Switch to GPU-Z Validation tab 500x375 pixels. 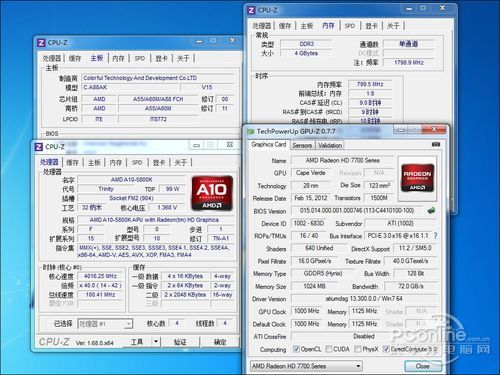(x=330, y=145)
